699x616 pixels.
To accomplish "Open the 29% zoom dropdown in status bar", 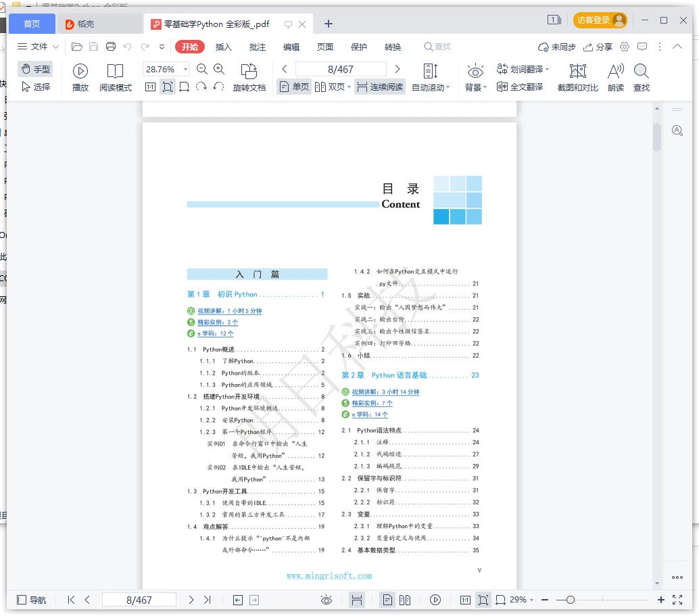I will 531,600.
